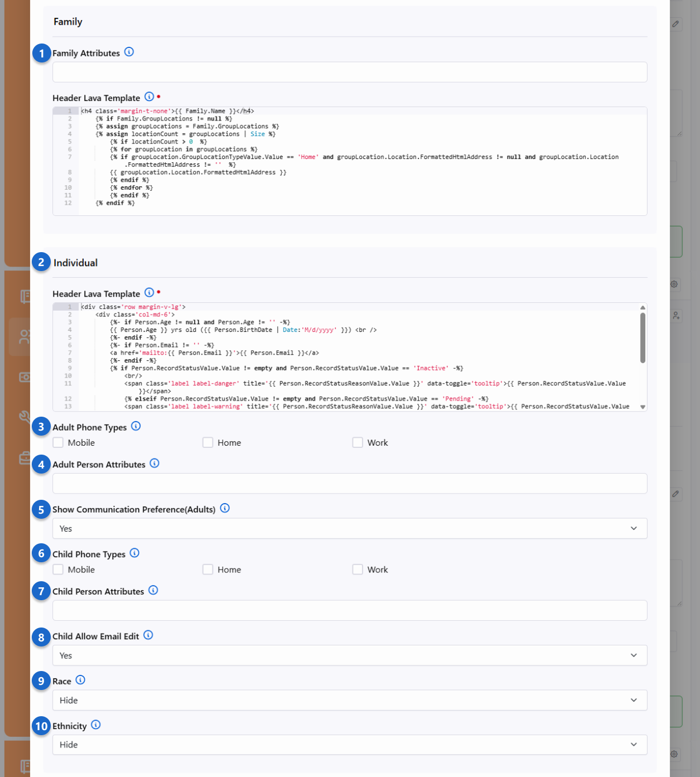Open Show Communication Preference(Adults) dropdown
Screen dimensions: 700x777
tap(349, 528)
